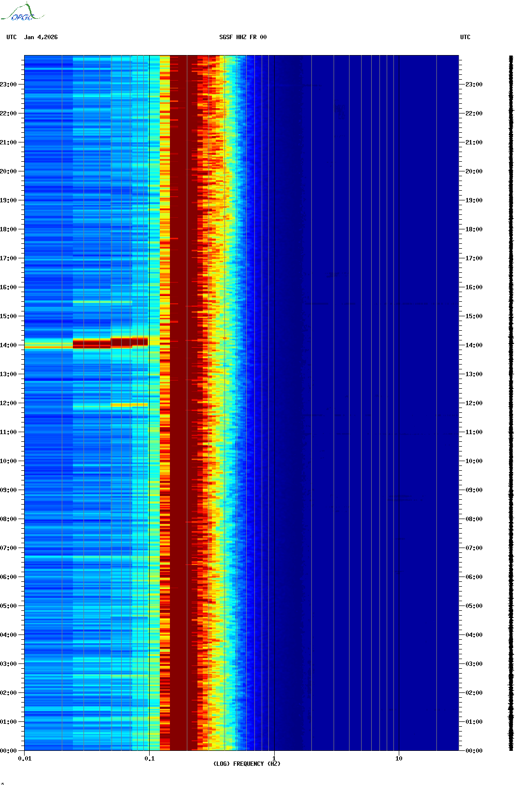Click the 14:00 tick on left time axis
The image size is (532, 789).
pos(8,345)
